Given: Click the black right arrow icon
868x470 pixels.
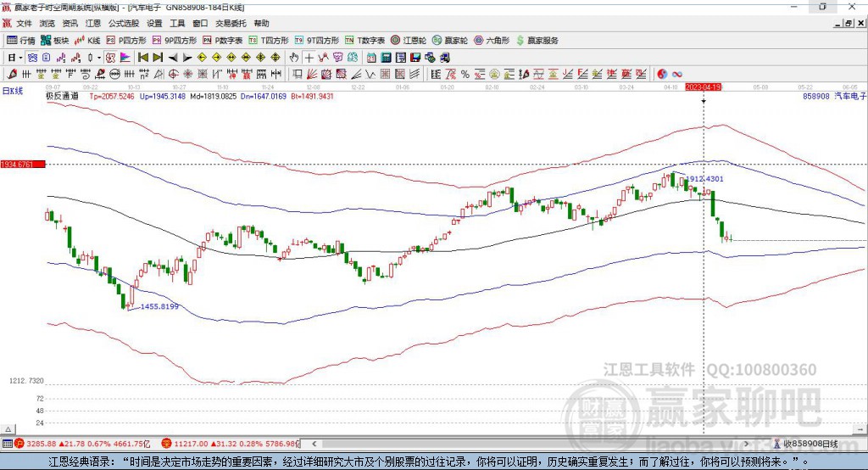Looking at the screenshot, I should 187,58.
